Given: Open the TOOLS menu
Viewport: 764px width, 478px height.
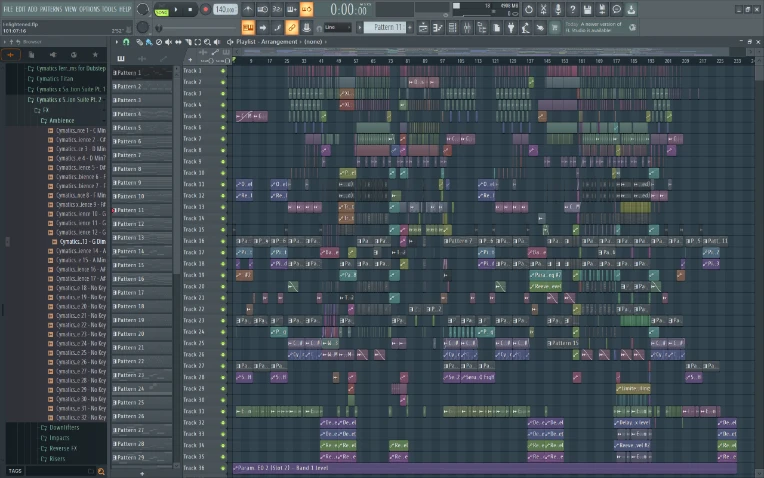Looking at the screenshot, I should [109, 9].
